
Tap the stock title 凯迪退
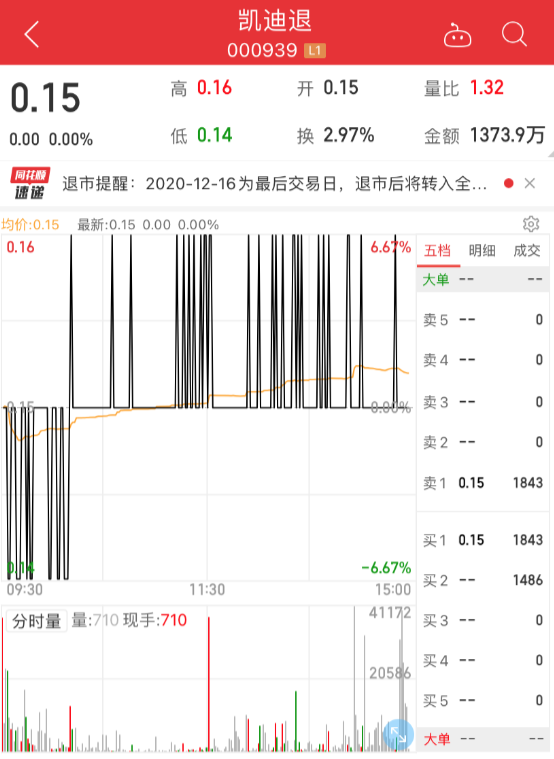coord(275,21)
